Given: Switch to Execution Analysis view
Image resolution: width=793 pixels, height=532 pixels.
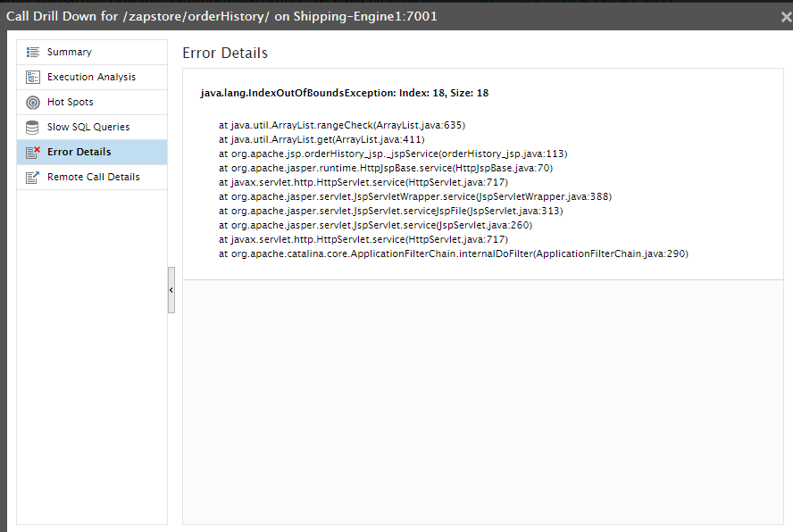Looking at the screenshot, I should click(92, 77).
